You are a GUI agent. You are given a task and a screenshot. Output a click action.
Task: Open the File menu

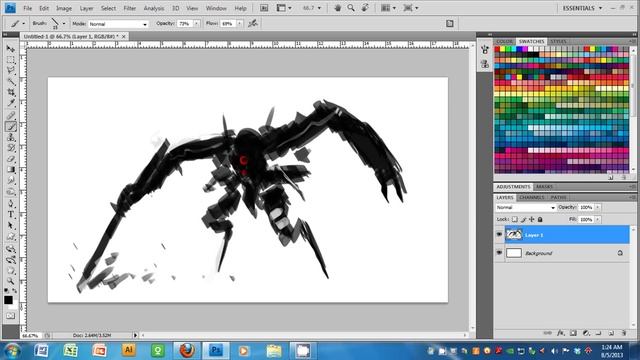pos(28,8)
